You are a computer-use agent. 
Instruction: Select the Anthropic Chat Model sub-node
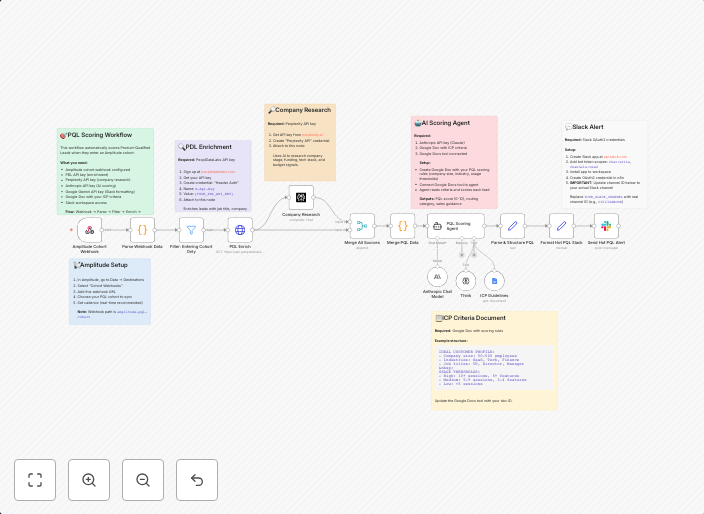[x=437, y=278]
